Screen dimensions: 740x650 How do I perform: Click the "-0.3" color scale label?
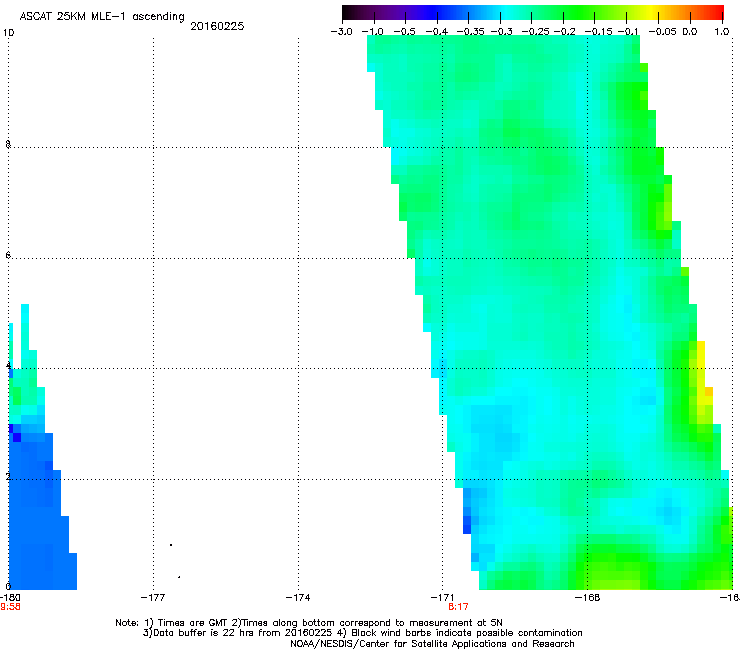[502, 32]
